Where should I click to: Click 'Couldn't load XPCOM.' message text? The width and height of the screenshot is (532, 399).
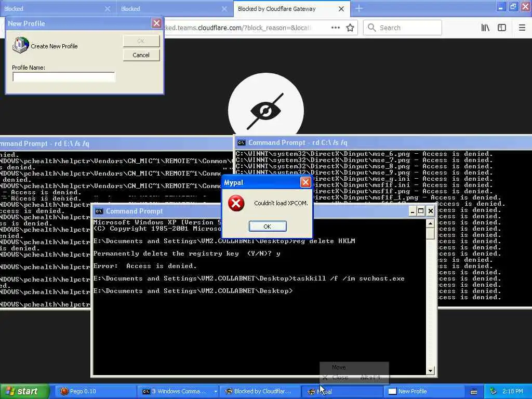click(281, 203)
